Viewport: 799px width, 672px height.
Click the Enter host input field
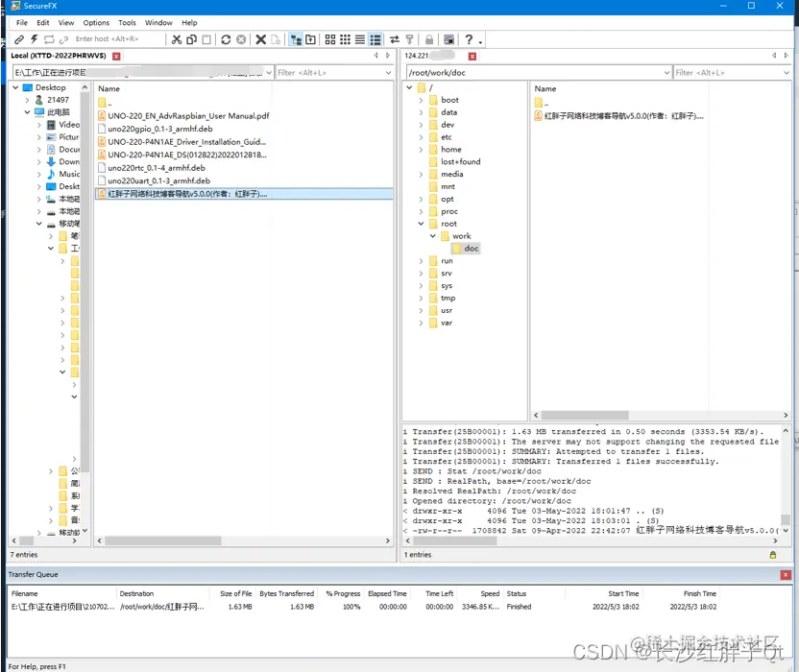[117, 38]
